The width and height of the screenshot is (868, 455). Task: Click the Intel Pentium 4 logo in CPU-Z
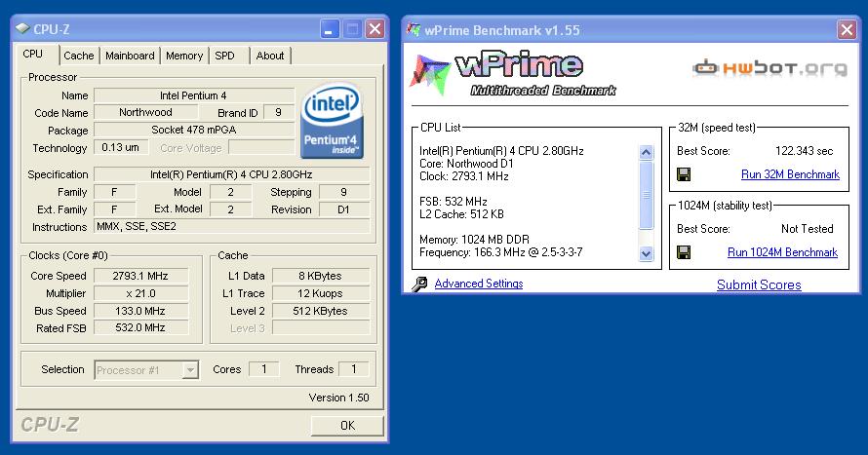[x=332, y=121]
